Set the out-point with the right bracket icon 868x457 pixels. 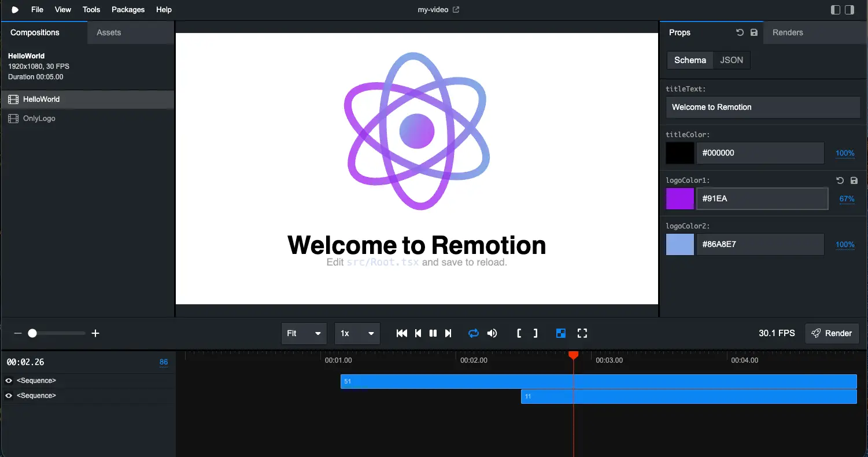pyautogui.click(x=535, y=333)
